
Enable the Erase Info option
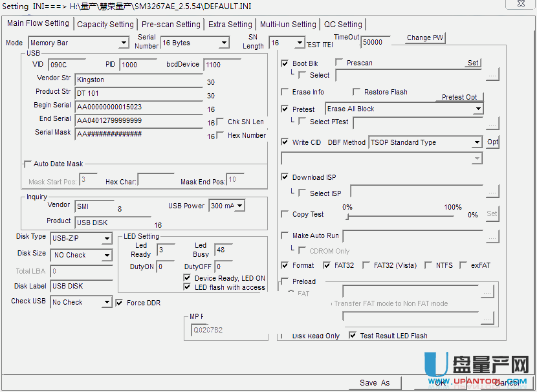point(285,92)
